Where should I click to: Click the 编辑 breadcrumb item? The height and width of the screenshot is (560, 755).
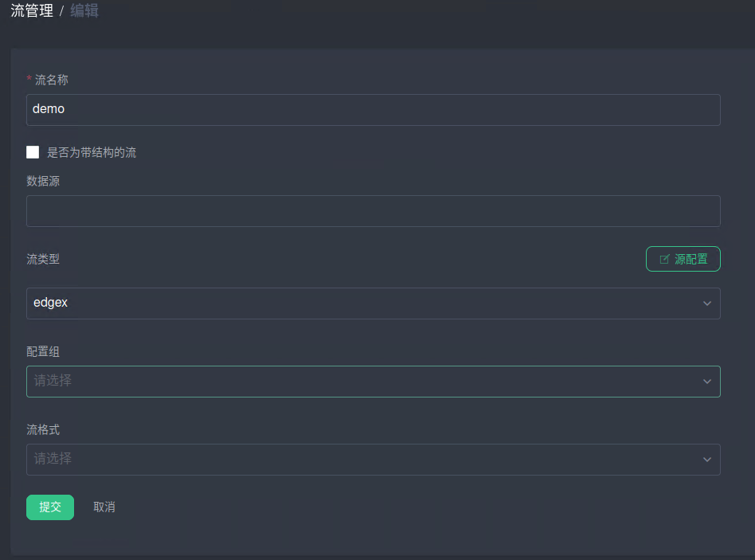(84, 11)
